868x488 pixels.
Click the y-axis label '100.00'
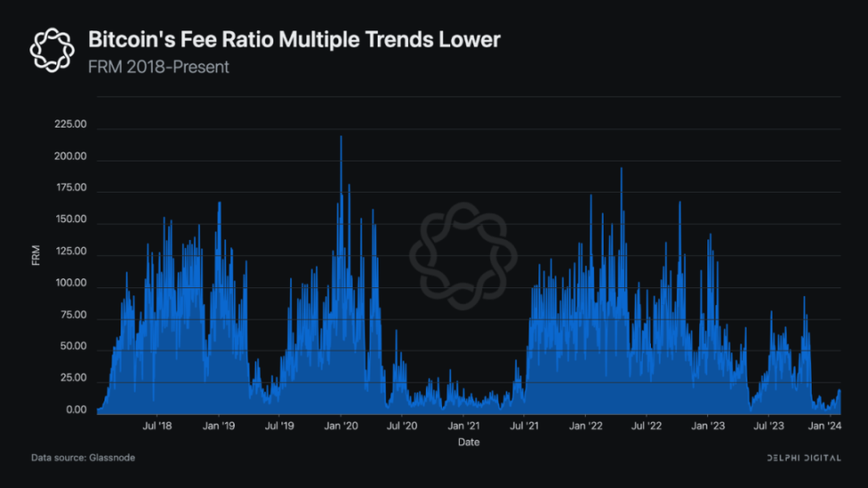pos(71,284)
